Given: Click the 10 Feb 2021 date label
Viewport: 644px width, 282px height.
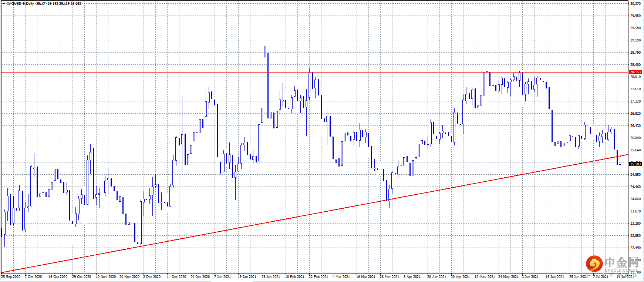Looking at the screenshot, I should 295,276.
